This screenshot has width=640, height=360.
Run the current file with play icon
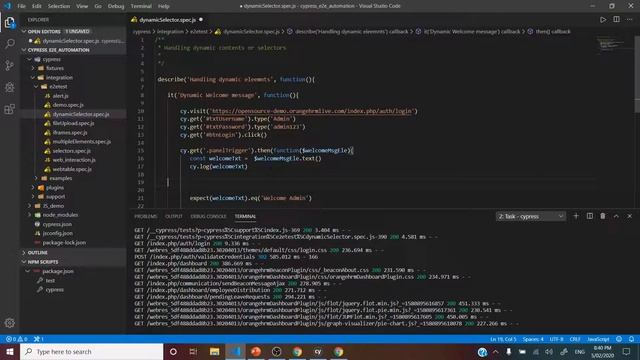[603, 20]
